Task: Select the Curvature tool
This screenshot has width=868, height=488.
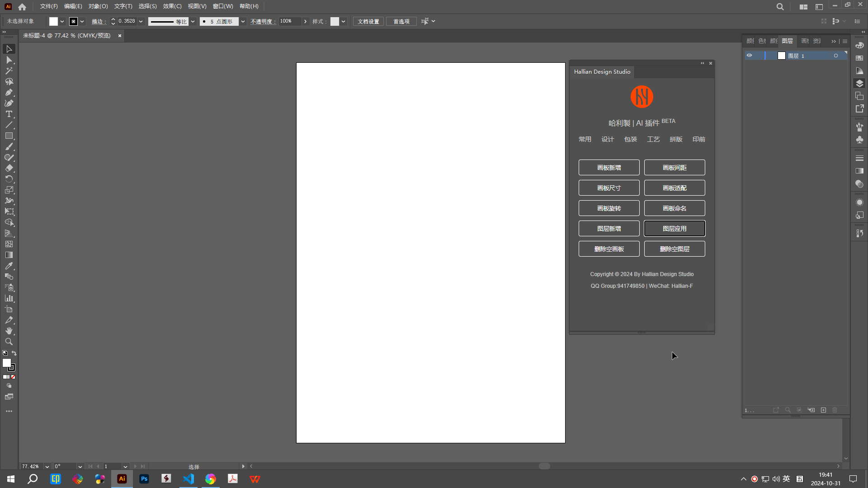Action: point(9,103)
